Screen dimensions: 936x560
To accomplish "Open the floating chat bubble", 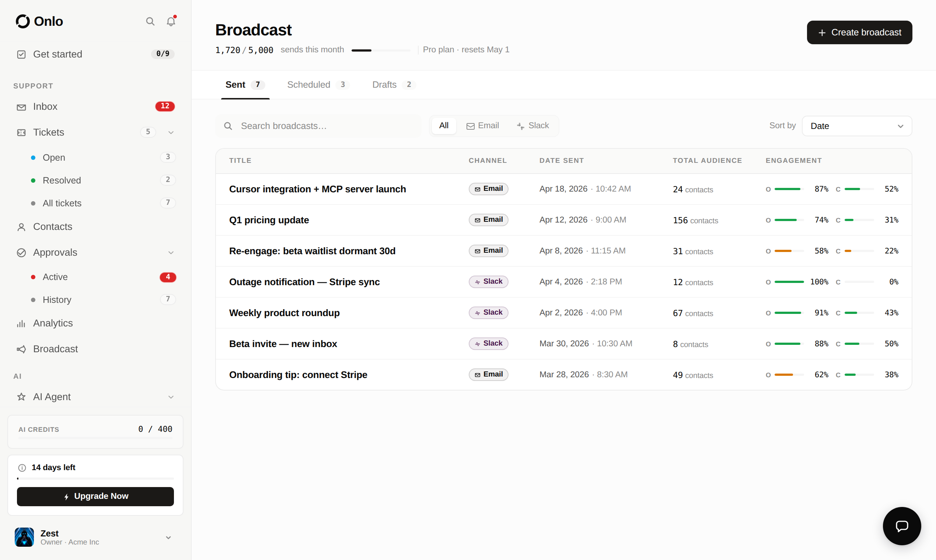I will pyautogui.click(x=902, y=526).
